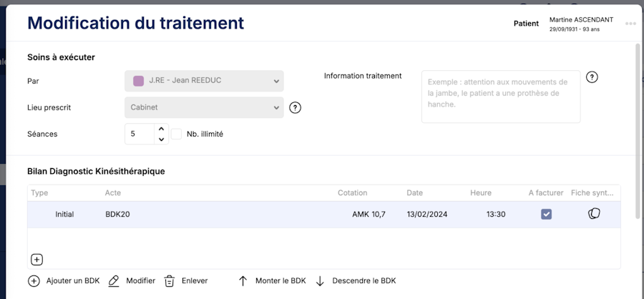The image size is (644, 299).
Task: Click the Enlever trash icon
Action: [x=170, y=281]
